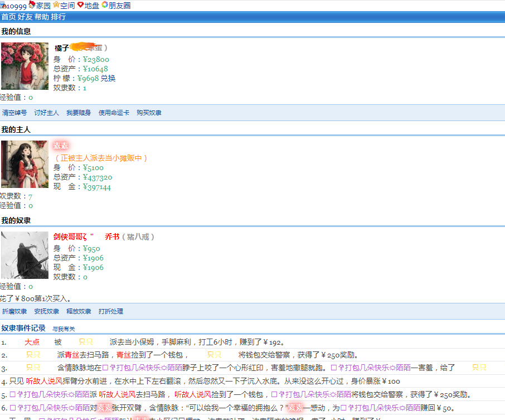Click the slave's 身价 ¥950 value
Viewport: 505px width, 420px height.
pos(91,249)
